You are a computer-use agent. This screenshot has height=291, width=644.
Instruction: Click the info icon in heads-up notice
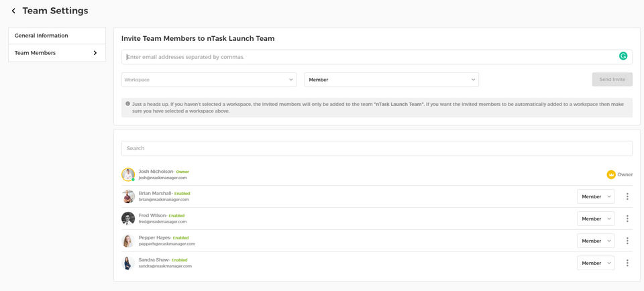point(127,104)
